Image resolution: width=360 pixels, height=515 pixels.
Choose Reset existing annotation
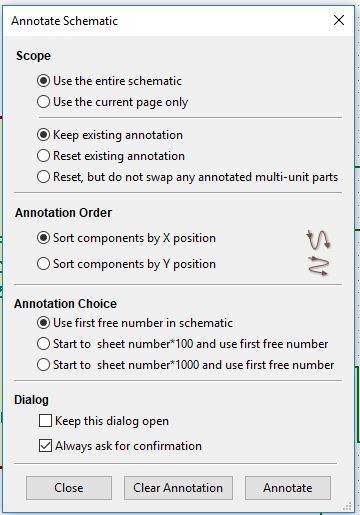point(111,156)
